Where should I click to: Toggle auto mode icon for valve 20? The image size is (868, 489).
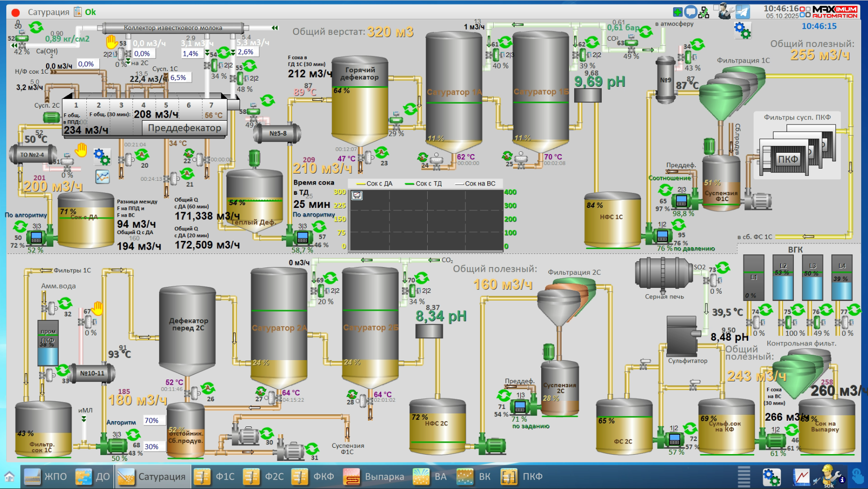[142, 155]
